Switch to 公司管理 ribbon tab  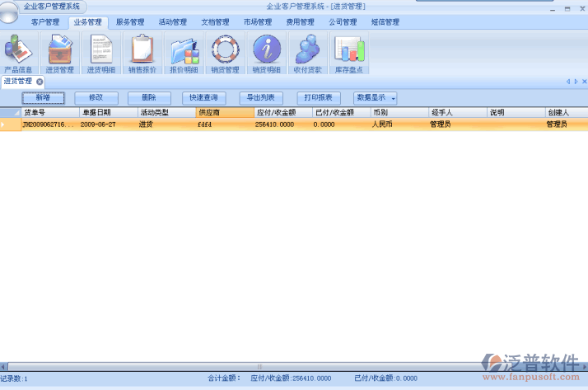click(x=343, y=22)
